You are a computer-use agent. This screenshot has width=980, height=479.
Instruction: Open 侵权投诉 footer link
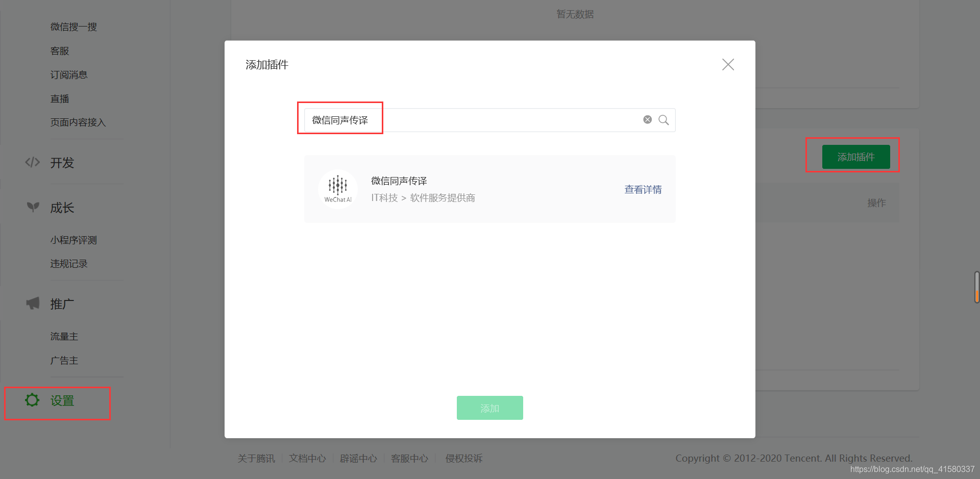pos(464,459)
